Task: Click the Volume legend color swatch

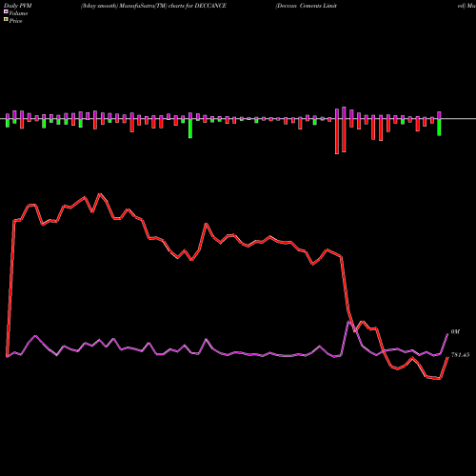Action: pyautogui.click(x=6, y=11)
